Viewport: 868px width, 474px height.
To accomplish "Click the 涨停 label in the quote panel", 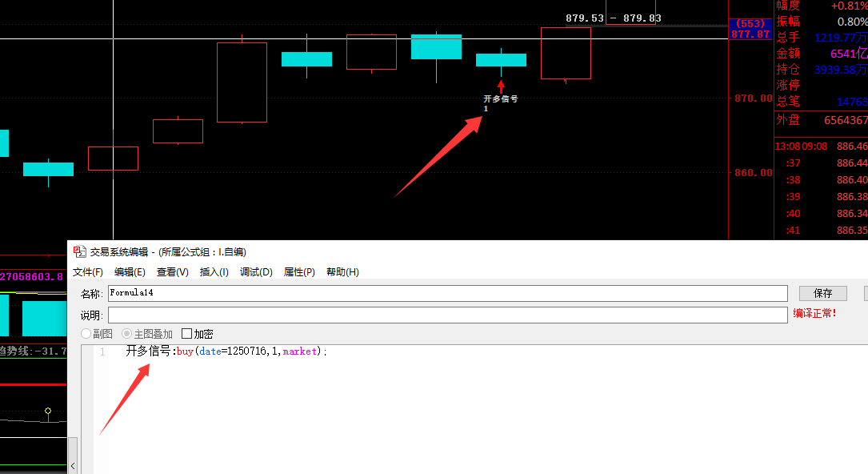I will (x=788, y=86).
